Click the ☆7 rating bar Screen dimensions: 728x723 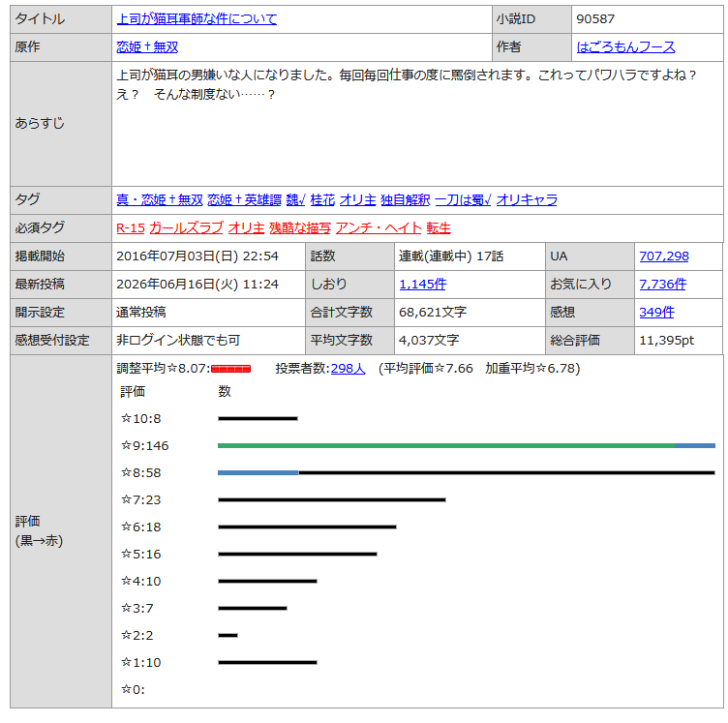click(x=331, y=499)
